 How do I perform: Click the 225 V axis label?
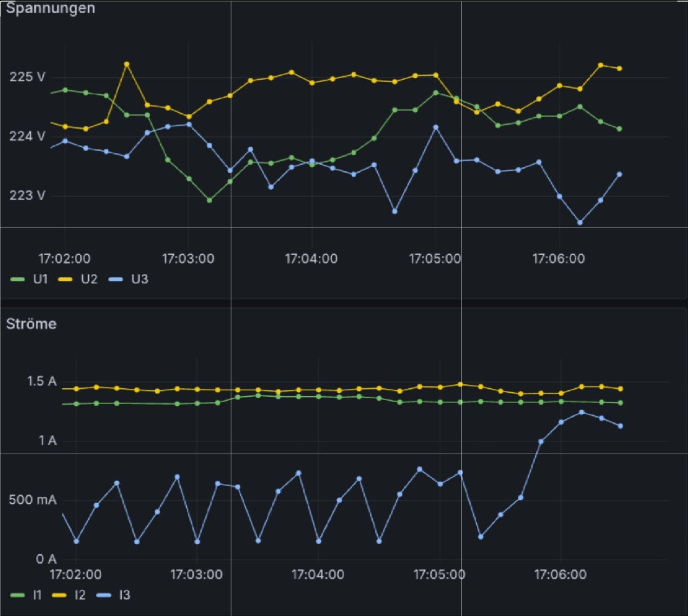(27, 77)
